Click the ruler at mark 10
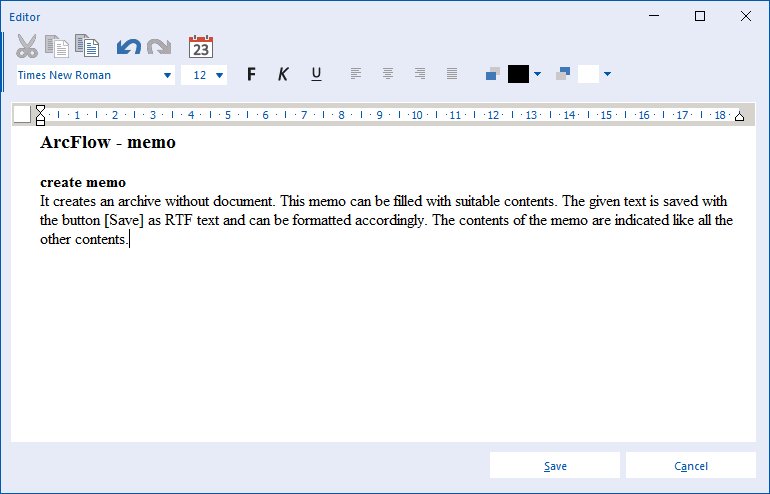770x494 pixels. tap(417, 115)
